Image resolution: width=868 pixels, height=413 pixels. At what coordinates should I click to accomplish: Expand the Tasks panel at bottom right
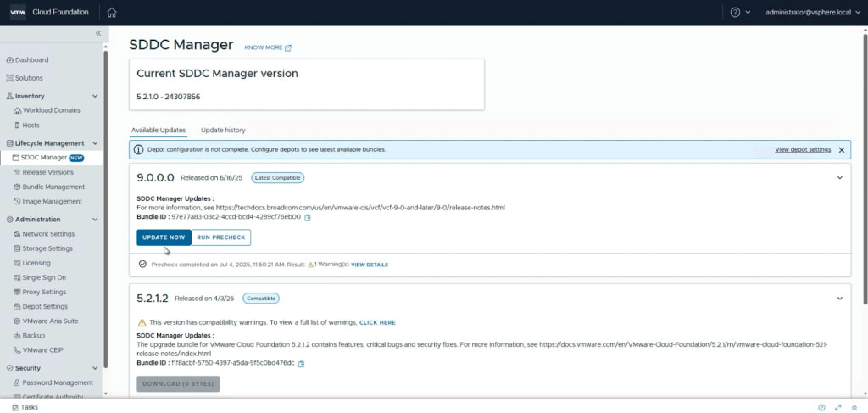click(x=837, y=407)
